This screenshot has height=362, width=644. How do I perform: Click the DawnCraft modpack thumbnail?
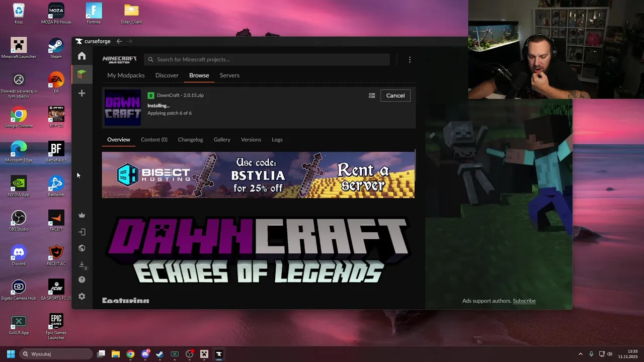point(123,108)
